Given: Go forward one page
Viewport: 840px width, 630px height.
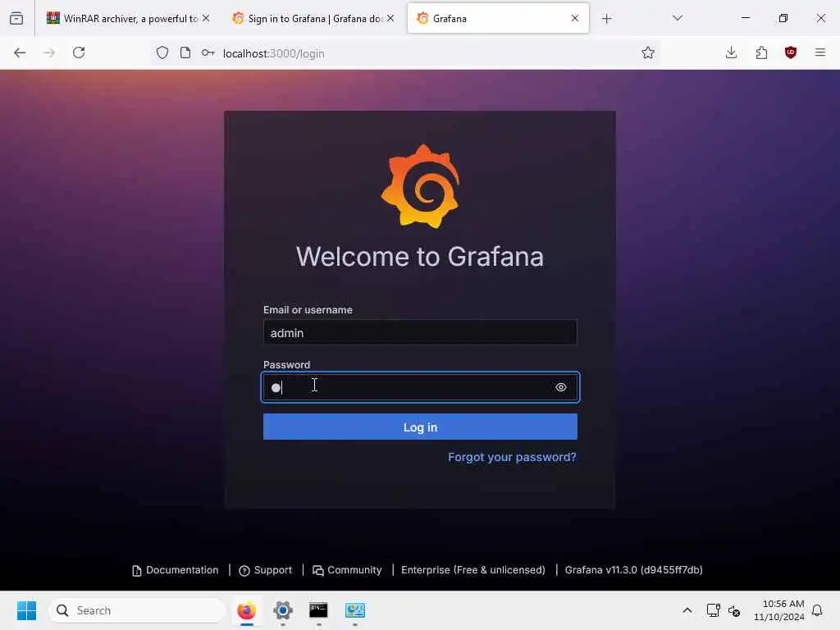Looking at the screenshot, I should (x=49, y=52).
